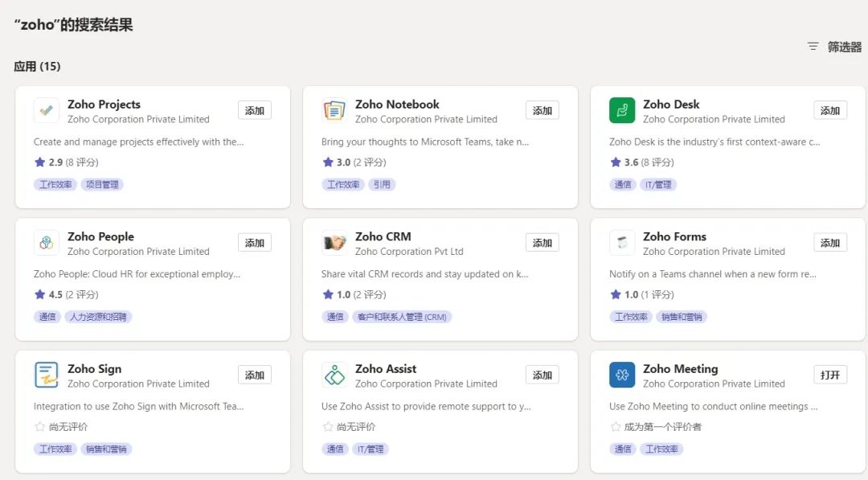
Task: Add the Zoho Projects app
Action: 255,110
